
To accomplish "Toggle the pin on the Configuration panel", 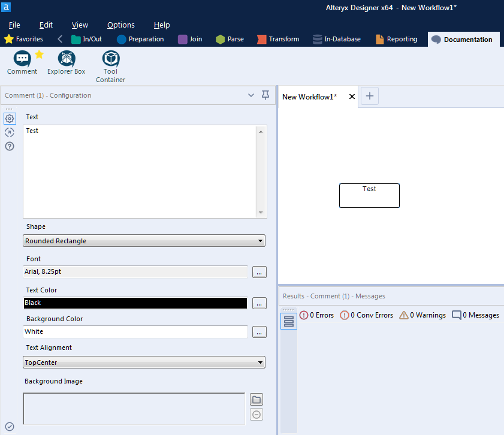I will [265, 95].
